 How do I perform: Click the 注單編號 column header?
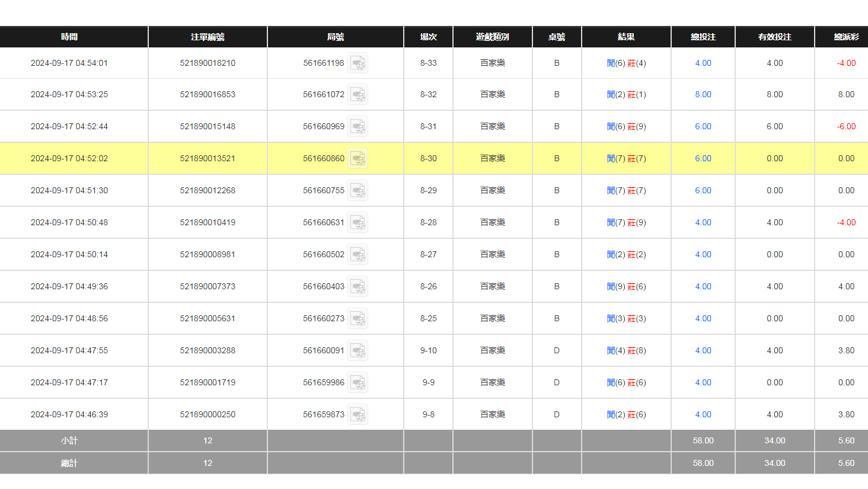pyautogui.click(x=208, y=37)
